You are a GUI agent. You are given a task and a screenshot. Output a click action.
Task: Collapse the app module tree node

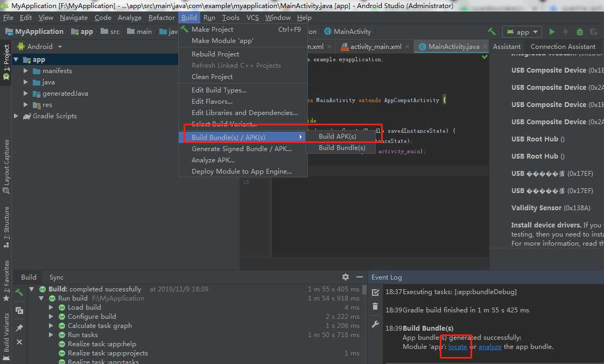click(16, 60)
